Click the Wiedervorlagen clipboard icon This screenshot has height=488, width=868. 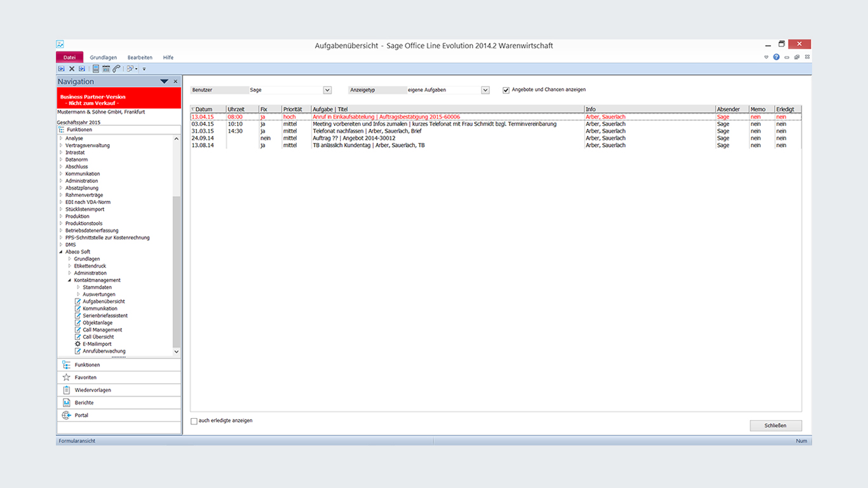coord(66,390)
